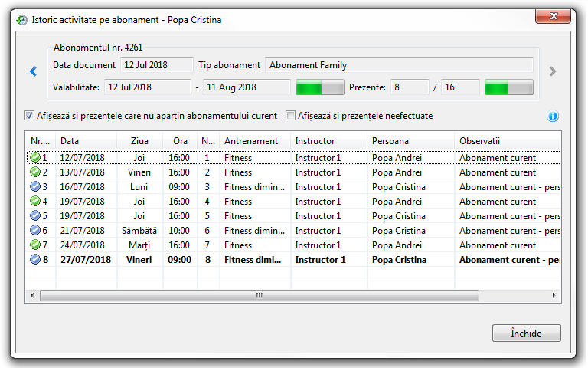Click the Valabilitate green progress bar
Viewport: 588px width, 368px height.
319,87
